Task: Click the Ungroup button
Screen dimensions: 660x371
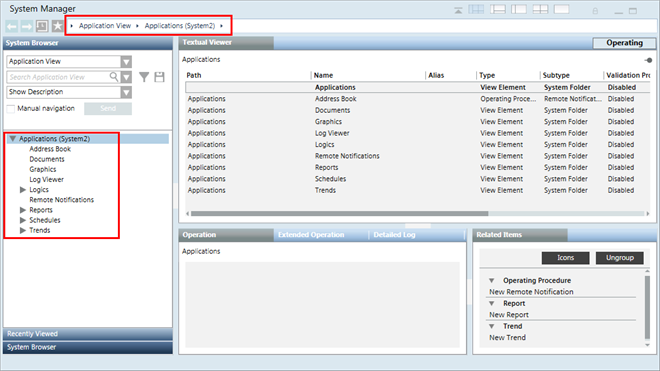Action: coord(620,258)
